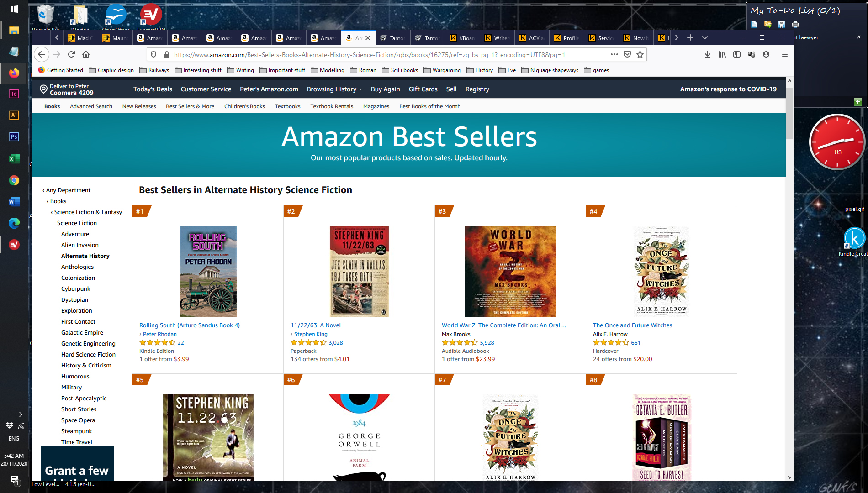Bookmark this page with the star
868x493 pixels.
click(x=640, y=54)
